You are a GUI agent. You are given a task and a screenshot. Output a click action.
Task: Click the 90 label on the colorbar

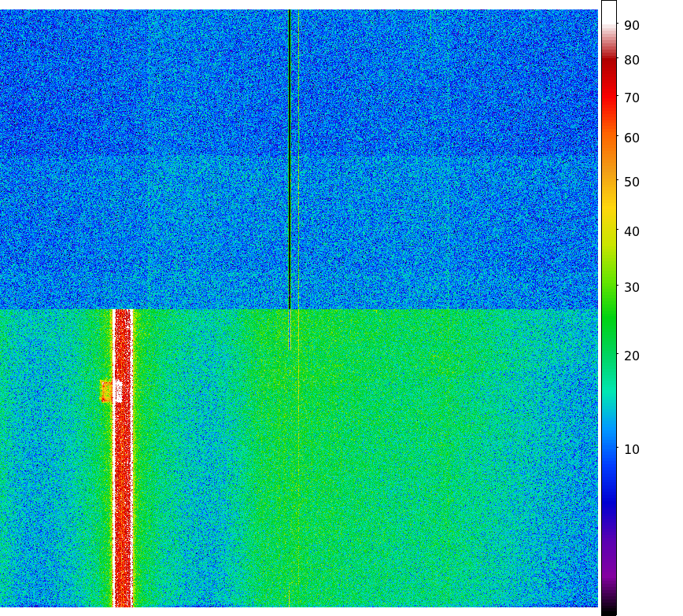(x=632, y=26)
